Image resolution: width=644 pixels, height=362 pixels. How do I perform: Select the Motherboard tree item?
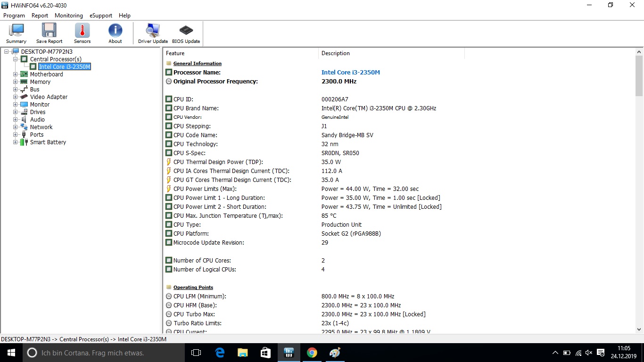pyautogui.click(x=46, y=74)
